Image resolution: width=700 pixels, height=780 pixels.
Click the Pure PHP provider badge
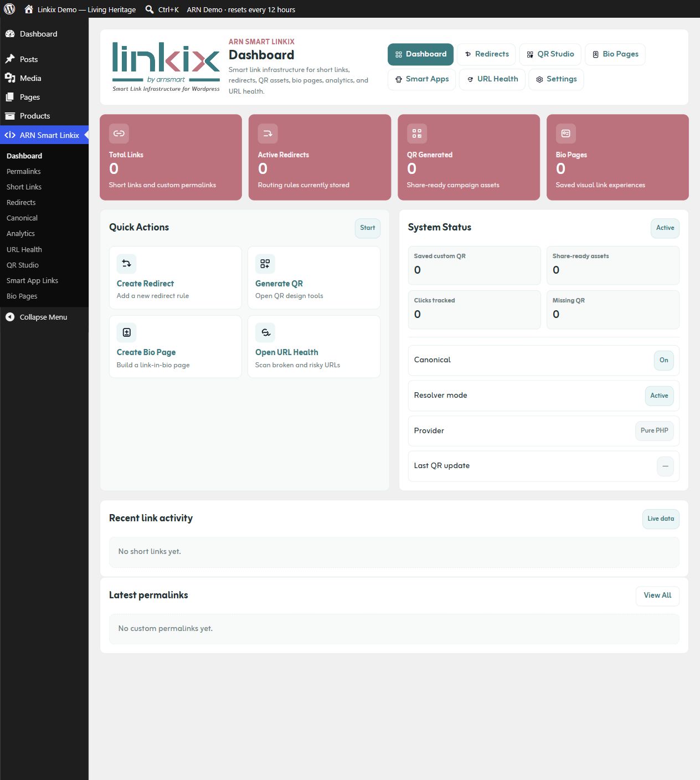[654, 430]
